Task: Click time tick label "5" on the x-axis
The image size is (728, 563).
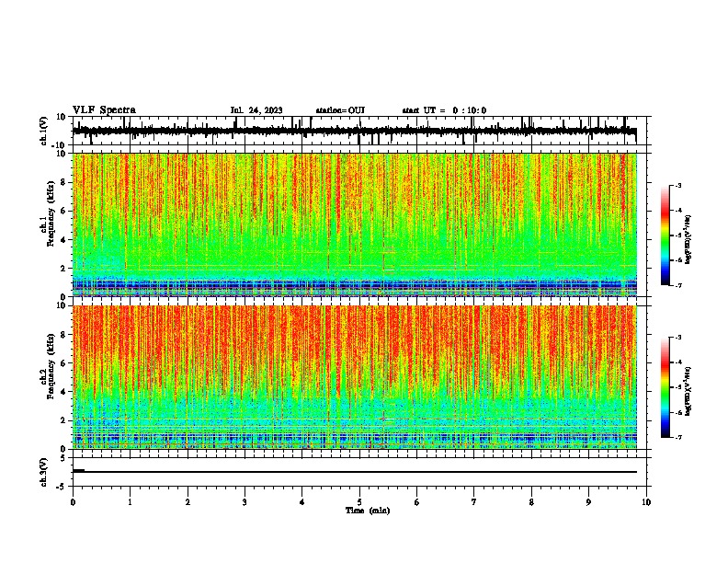Action: (359, 502)
